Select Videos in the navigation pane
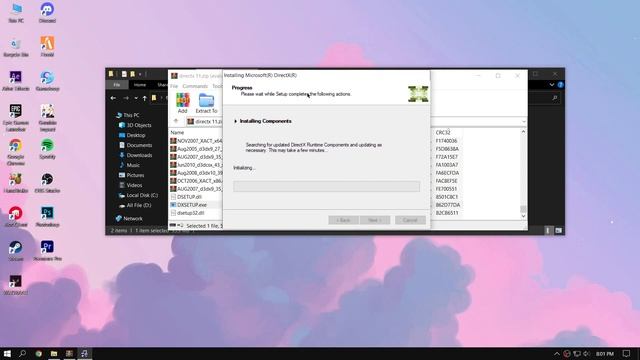640x360 pixels. coord(130,185)
